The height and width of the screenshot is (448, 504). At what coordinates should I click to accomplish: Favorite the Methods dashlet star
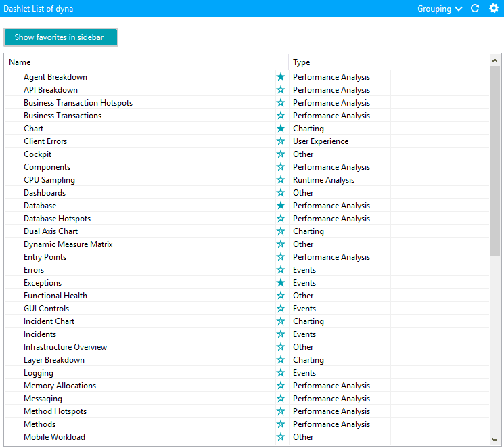pyautogui.click(x=281, y=424)
